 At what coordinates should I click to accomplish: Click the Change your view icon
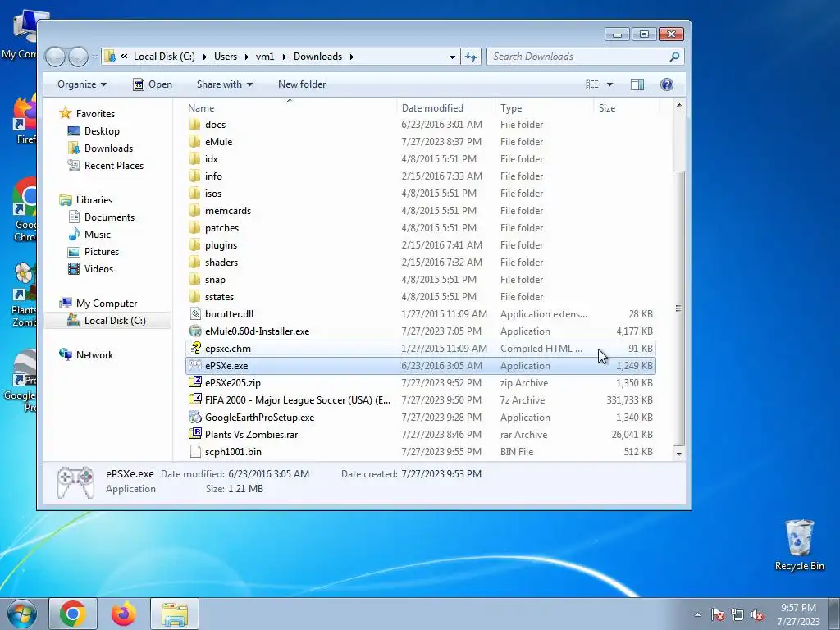[592, 84]
